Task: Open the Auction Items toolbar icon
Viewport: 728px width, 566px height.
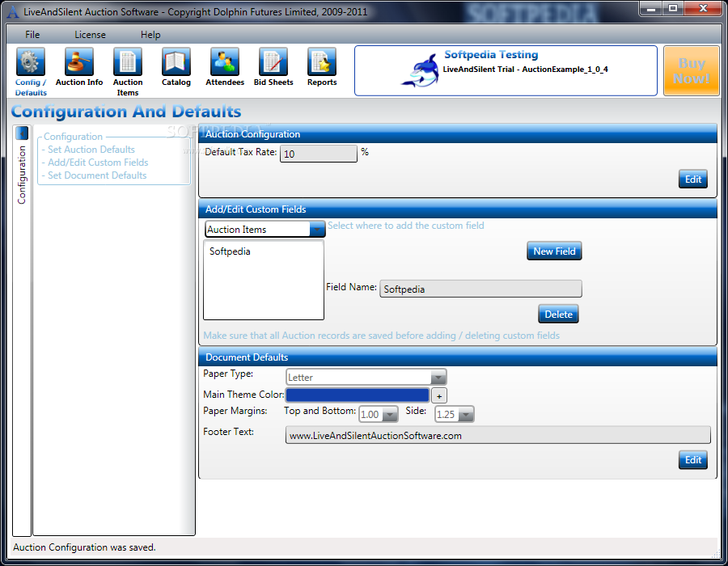Action: (128, 61)
